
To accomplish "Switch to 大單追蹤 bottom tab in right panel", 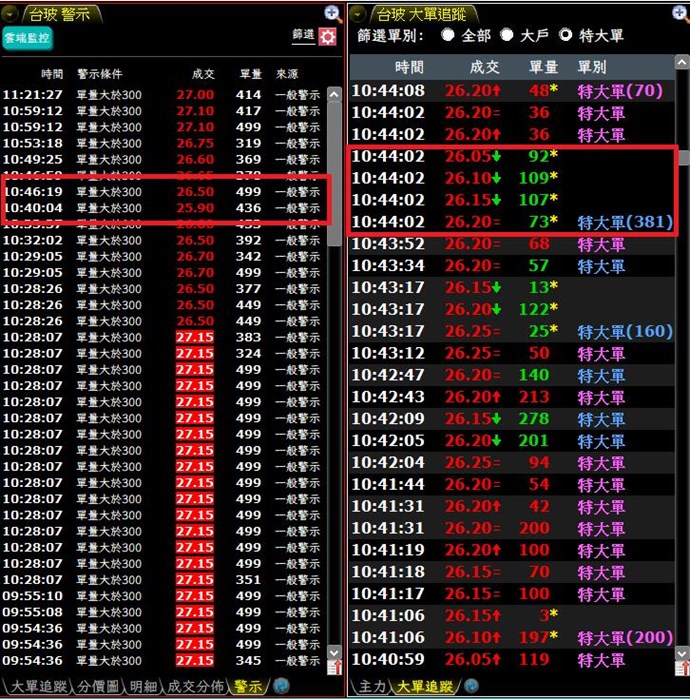I will pyautogui.click(x=424, y=686).
